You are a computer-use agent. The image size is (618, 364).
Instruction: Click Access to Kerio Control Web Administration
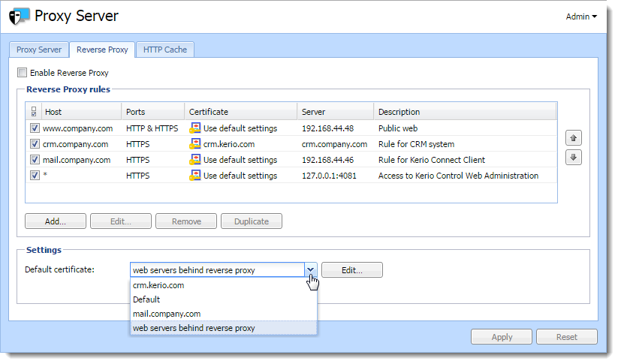(458, 176)
